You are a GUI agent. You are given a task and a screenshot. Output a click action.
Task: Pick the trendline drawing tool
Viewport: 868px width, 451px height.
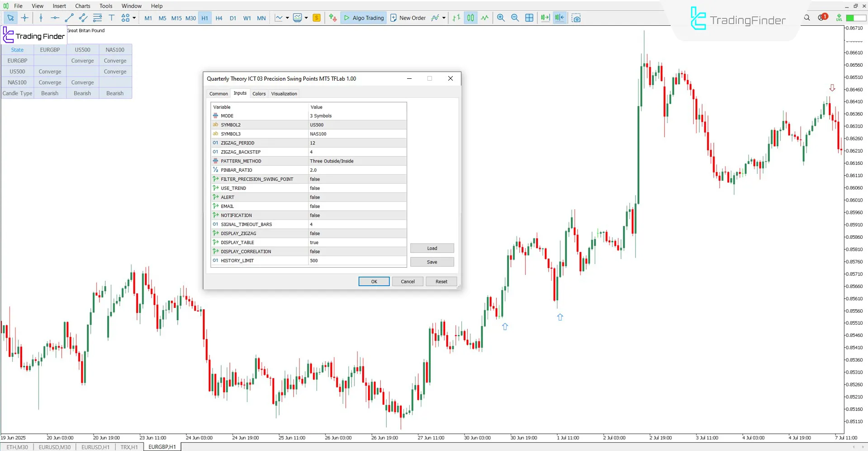tap(69, 18)
